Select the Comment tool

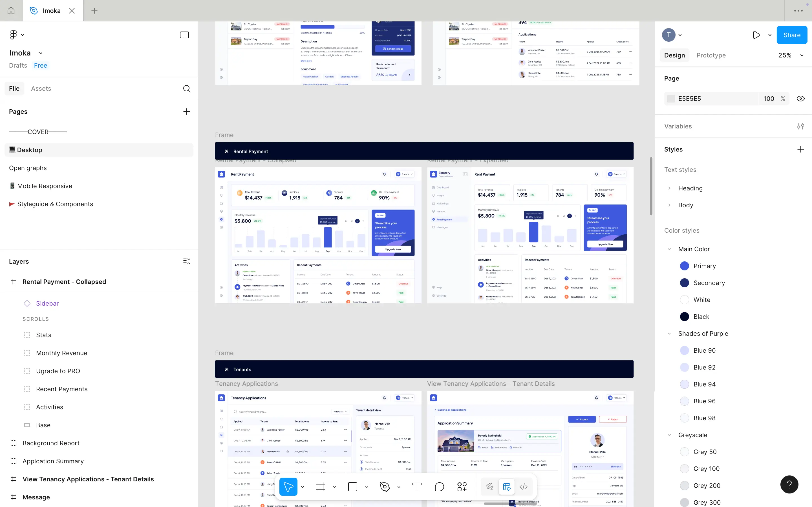(439, 486)
